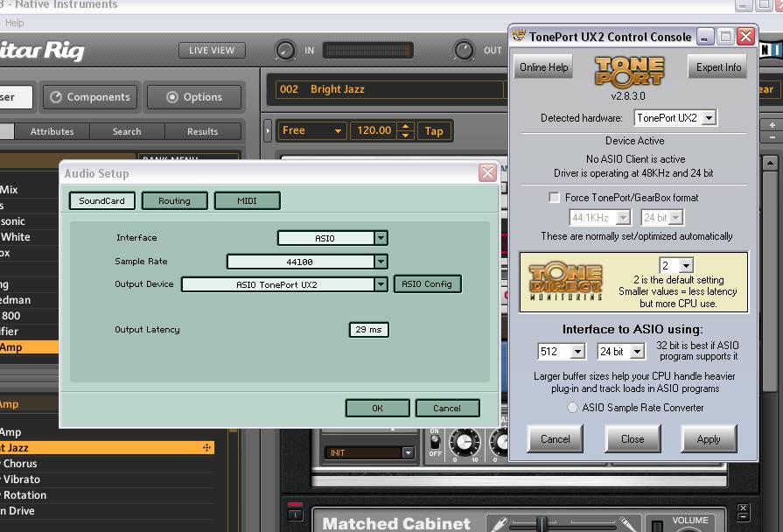Turn the IN level knob in Guitar Rig
The image size is (783, 532).
pyautogui.click(x=285, y=51)
